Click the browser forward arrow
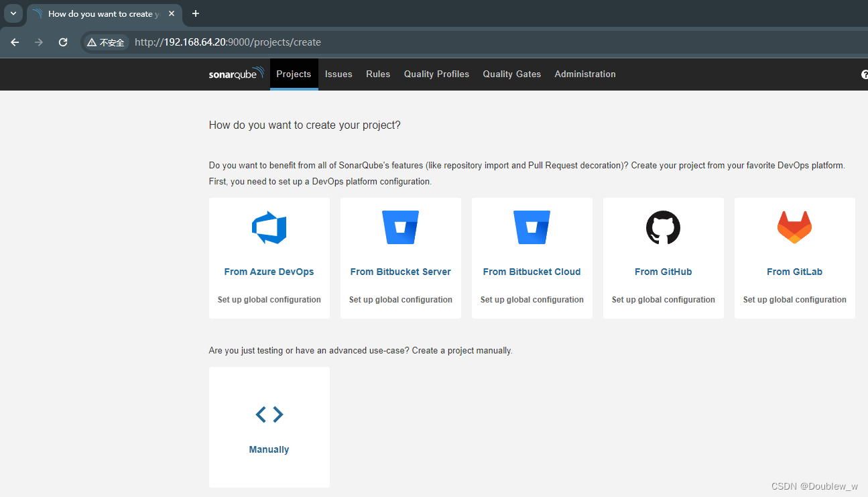Viewport: 868px width, 497px height. pos(39,42)
